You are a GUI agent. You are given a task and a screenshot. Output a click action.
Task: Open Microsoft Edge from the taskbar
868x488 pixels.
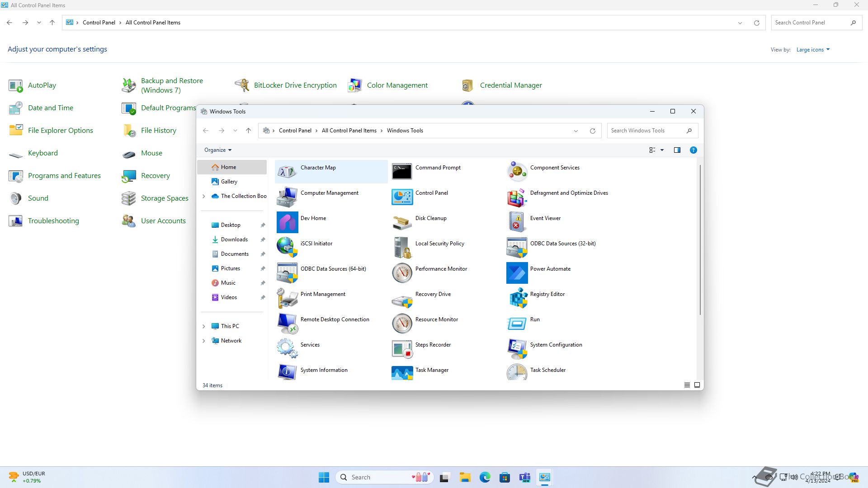(485, 477)
